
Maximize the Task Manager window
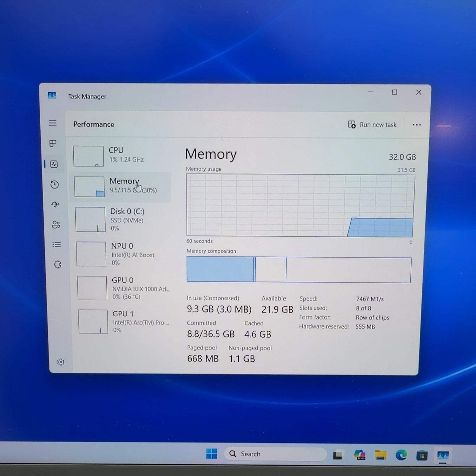coord(394,92)
